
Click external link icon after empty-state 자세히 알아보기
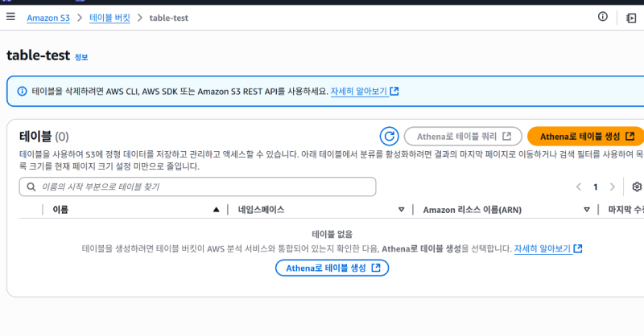pyautogui.click(x=578, y=248)
